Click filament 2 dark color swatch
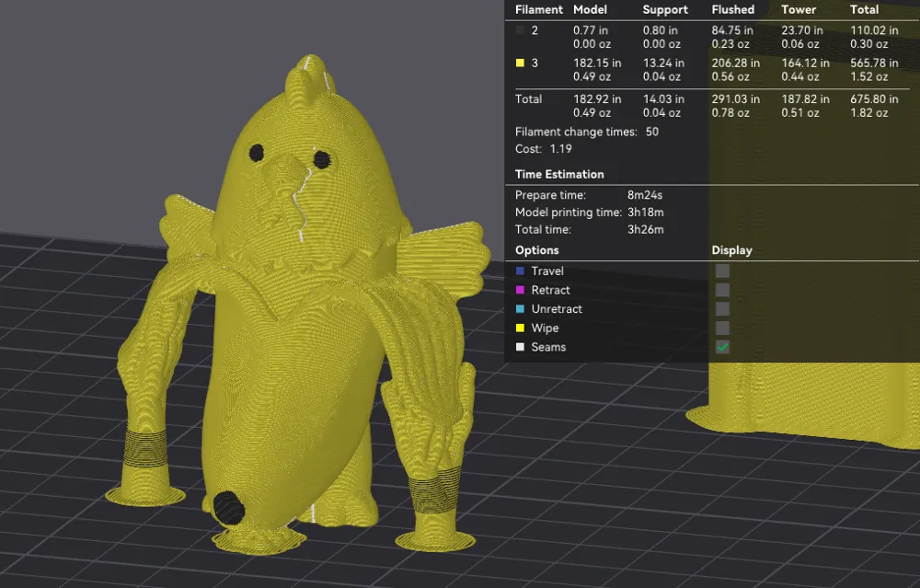Screen dimensions: 920x588 click(520, 30)
